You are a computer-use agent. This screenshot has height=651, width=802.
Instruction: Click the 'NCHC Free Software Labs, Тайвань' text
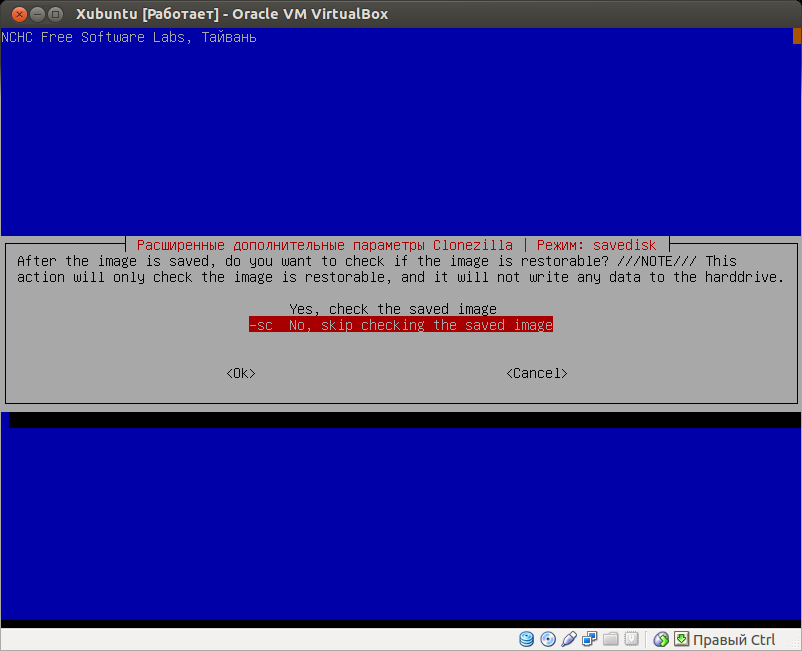129,37
